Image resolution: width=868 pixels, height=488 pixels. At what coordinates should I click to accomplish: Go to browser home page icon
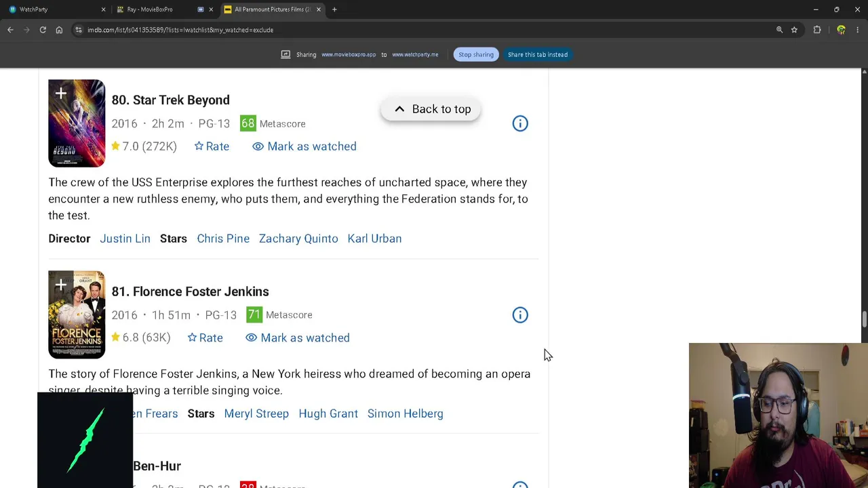tap(59, 30)
